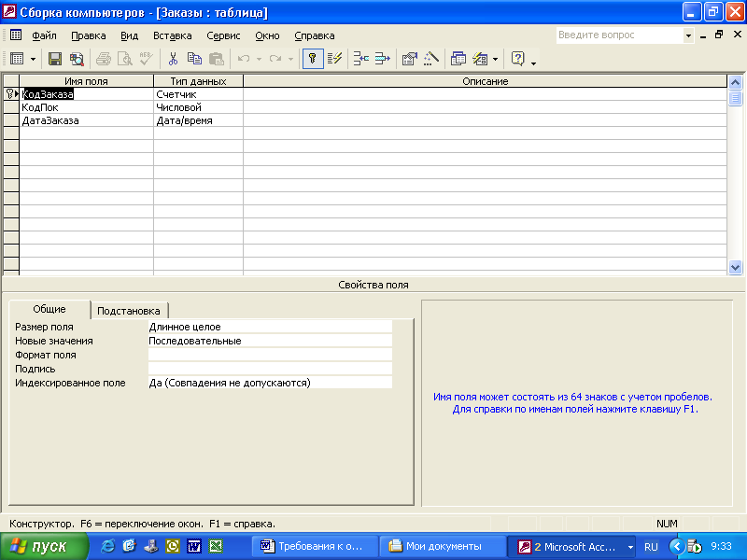This screenshot has width=747, height=560.
Task: Click the Insert Rows icon
Action: point(361,59)
